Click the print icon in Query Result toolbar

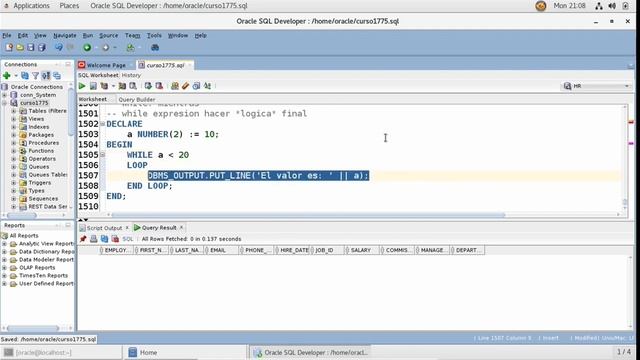coord(93,239)
